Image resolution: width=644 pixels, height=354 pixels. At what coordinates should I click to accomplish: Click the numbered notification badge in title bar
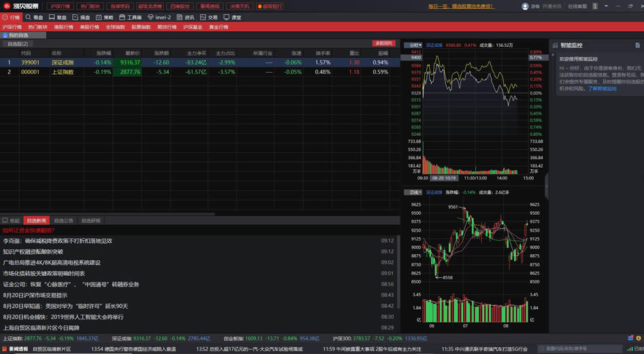coord(595,6)
